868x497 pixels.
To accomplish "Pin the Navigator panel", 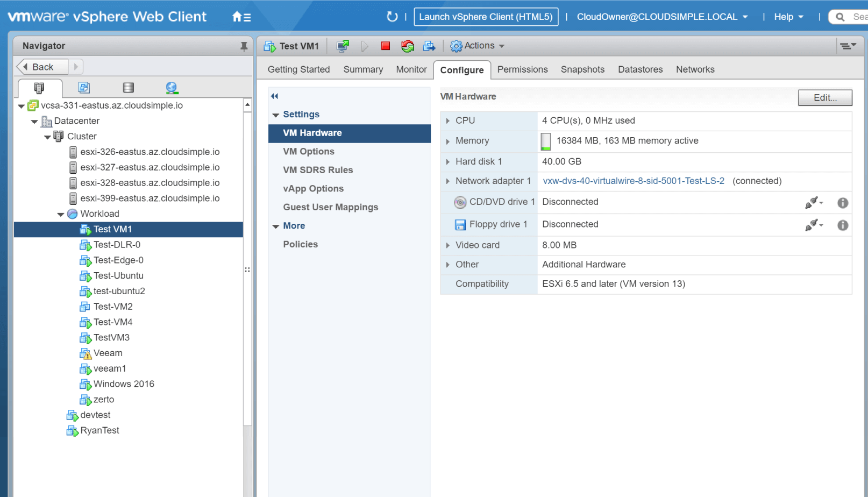I will click(244, 46).
